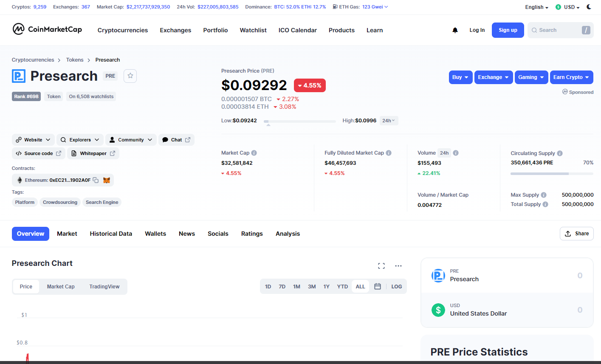This screenshot has width=601, height=364.
Task: Click the Tokens breadcrumb link
Action: click(75, 60)
